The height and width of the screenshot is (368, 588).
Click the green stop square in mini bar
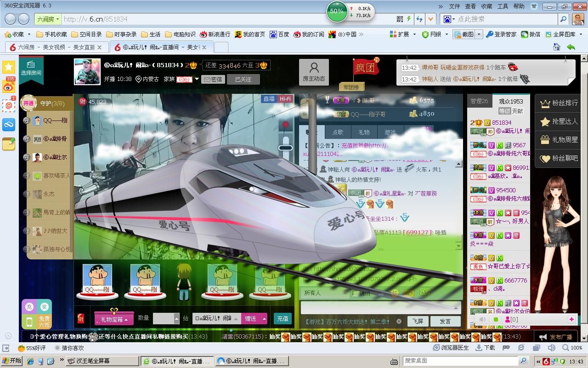496,319
